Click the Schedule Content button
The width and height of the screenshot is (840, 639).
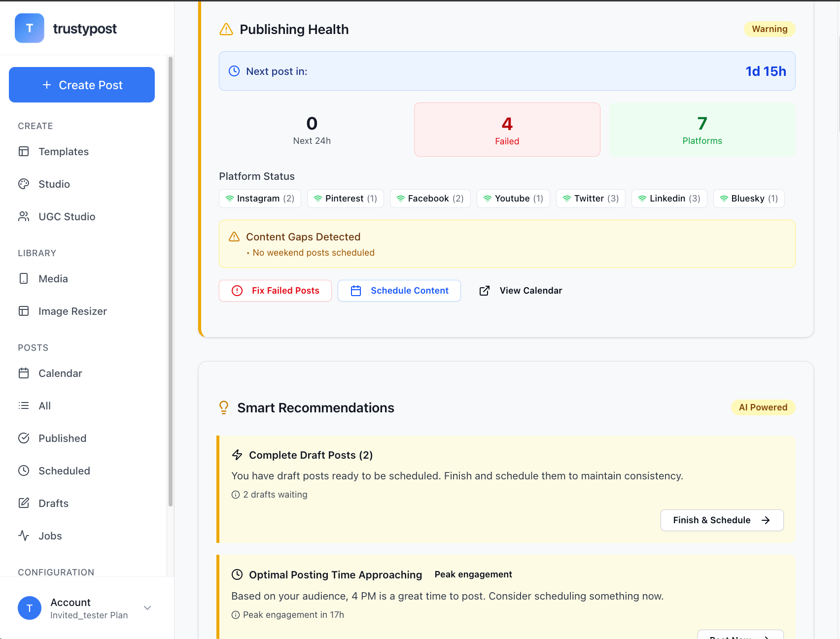pyautogui.click(x=399, y=291)
